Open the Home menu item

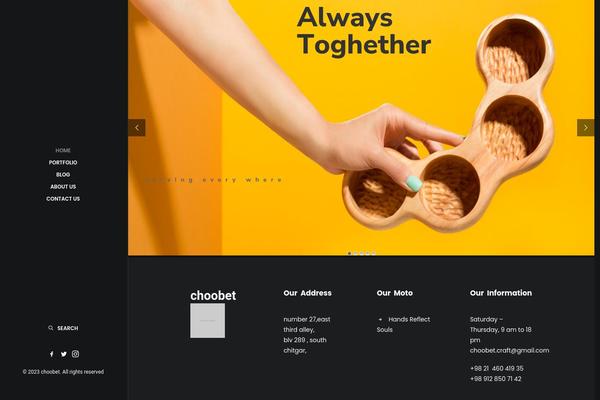point(63,150)
